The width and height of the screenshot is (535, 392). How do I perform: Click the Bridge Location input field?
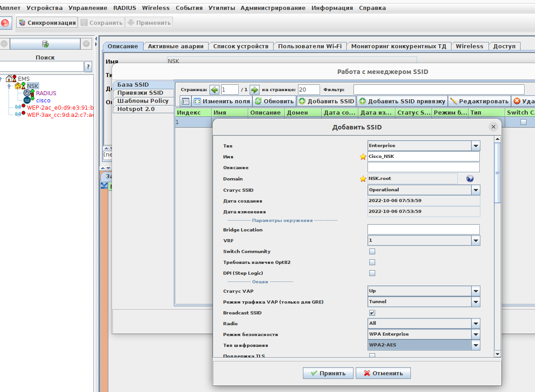[x=423, y=230]
